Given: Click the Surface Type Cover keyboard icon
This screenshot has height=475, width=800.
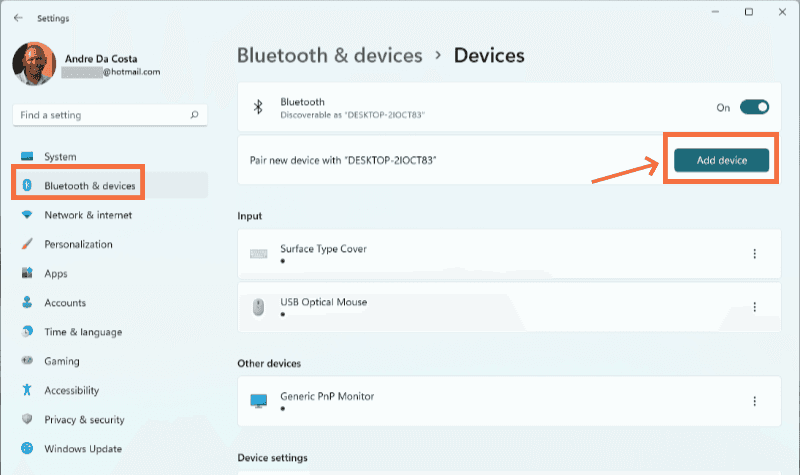Looking at the screenshot, I should tap(259, 254).
